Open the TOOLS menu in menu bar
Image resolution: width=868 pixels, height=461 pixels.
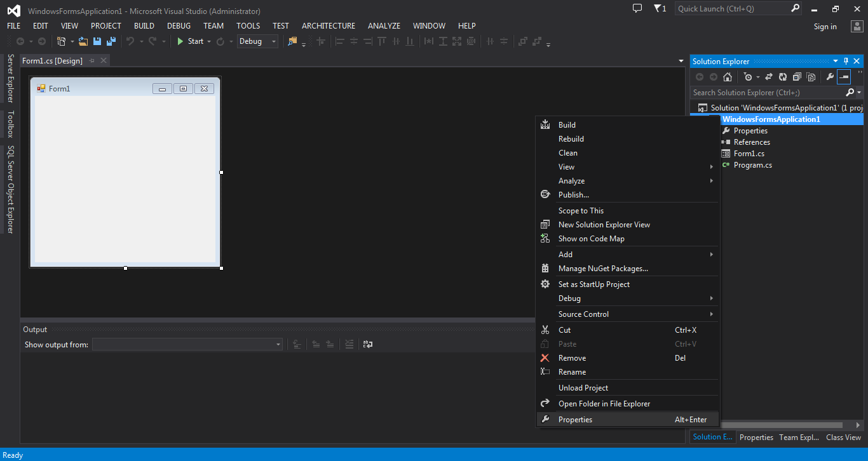coord(248,26)
